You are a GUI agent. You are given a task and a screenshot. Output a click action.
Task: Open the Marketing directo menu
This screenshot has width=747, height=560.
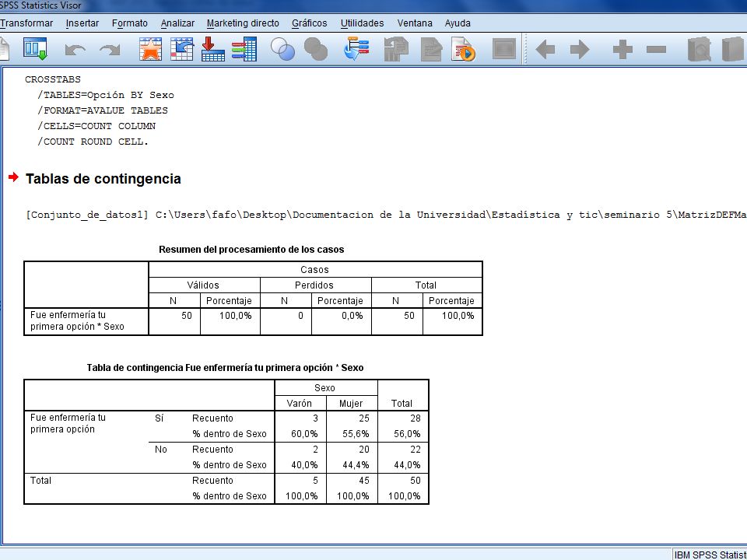(x=243, y=23)
